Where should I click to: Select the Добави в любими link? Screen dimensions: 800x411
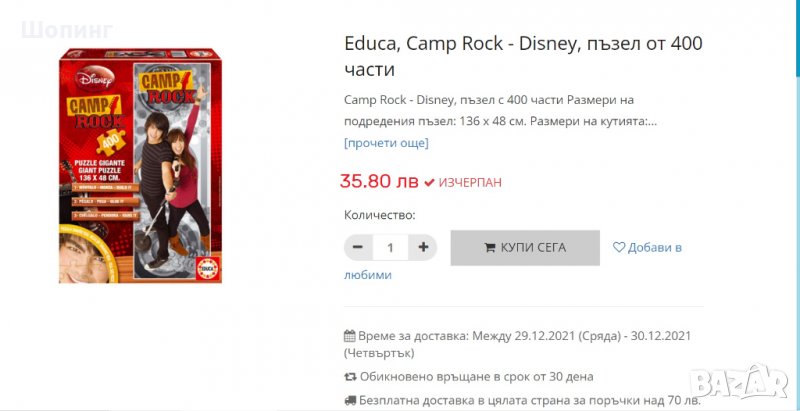click(654, 247)
